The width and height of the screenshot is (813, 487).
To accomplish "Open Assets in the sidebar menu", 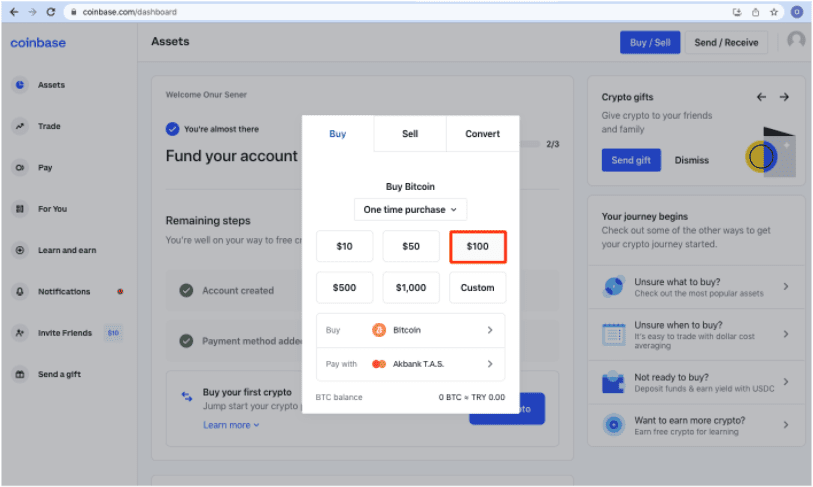I will coord(51,85).
